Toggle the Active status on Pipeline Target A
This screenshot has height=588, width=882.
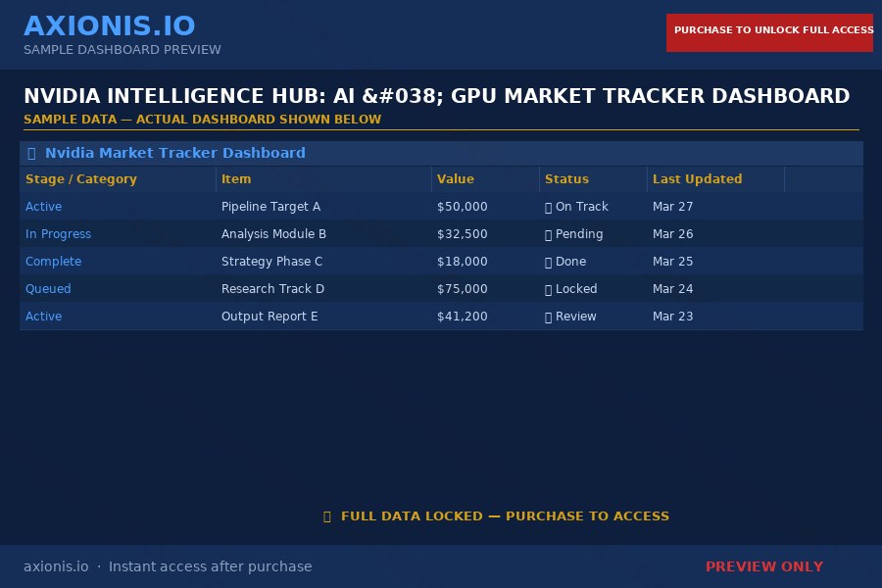click(x=43, y=207)
